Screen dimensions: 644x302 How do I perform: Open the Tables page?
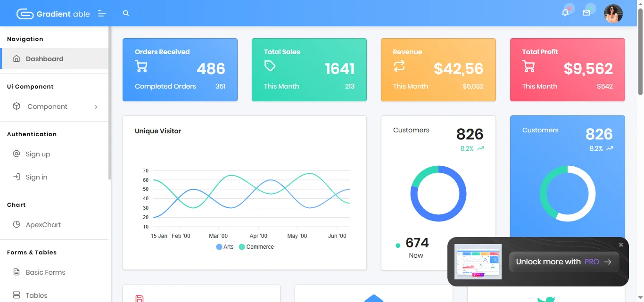[x=55, y=295]
